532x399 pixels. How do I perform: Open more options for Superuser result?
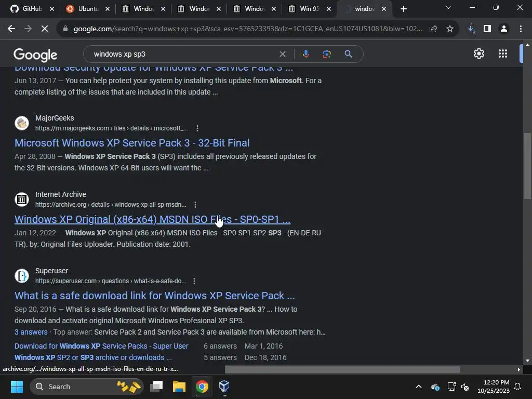(x=194, y=281)
